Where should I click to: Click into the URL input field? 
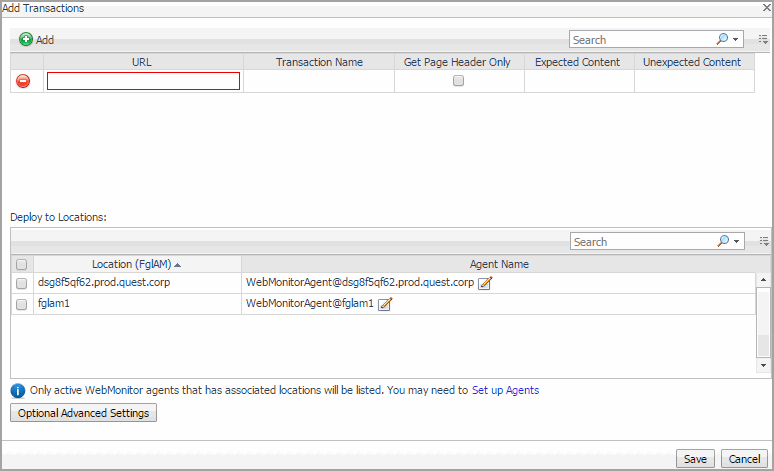143,81
